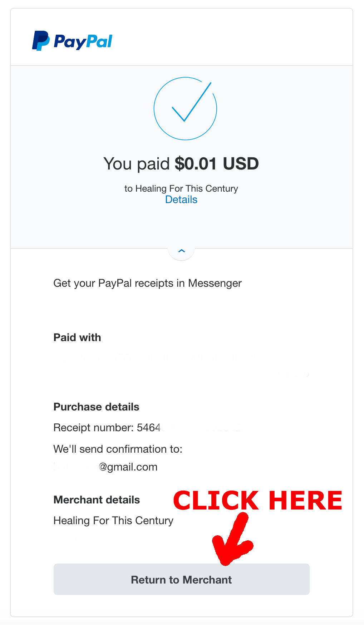The image size is (364, 625).
Task: Click "We'll send confirmation to:" line
Action: coord(118,449)
